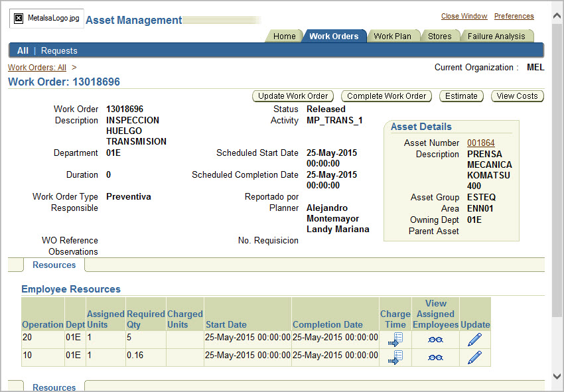Open the Home tab
Viewport: 564px width, 392px height.
point(284,36)
